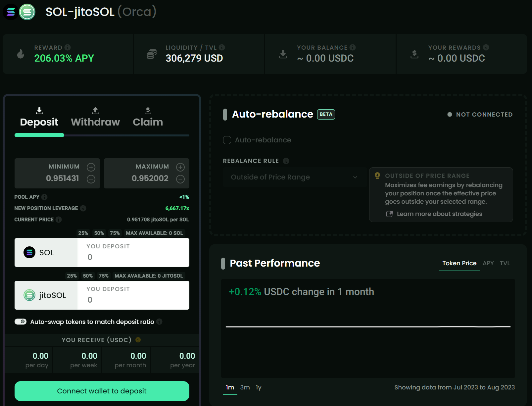Screen dimensions: 532x406
Task: Open the Your Rewards info icon
Action: pos(486,47)
